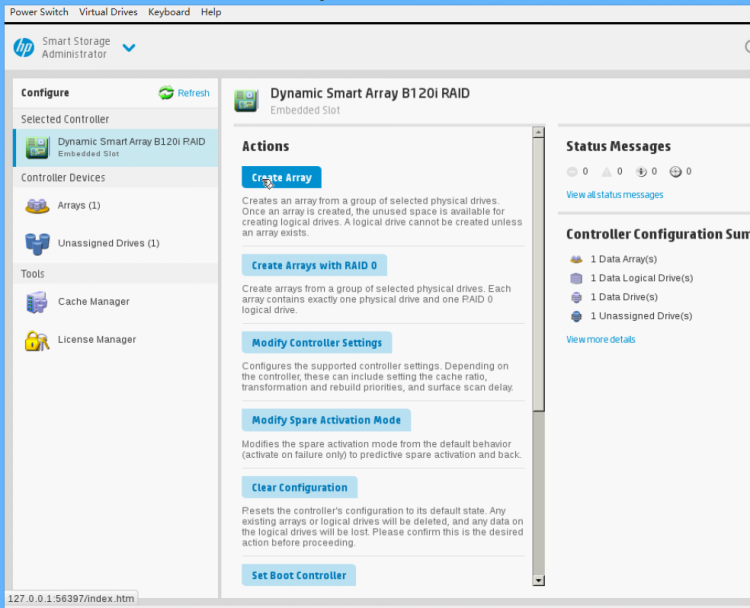Open Modify Controller Settings

pyautogui.click(x=317, y=343)
